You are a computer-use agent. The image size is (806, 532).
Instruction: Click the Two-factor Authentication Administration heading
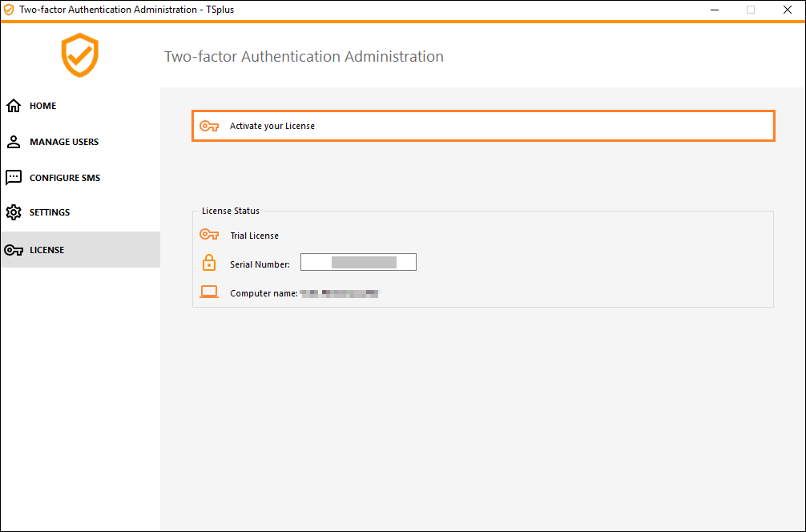(304, 56)
